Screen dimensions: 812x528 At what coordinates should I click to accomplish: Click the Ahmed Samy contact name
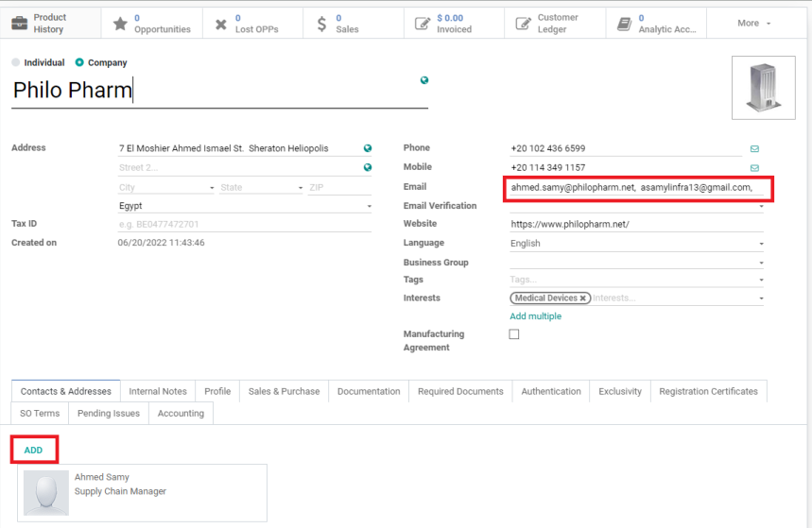point(102,477)
